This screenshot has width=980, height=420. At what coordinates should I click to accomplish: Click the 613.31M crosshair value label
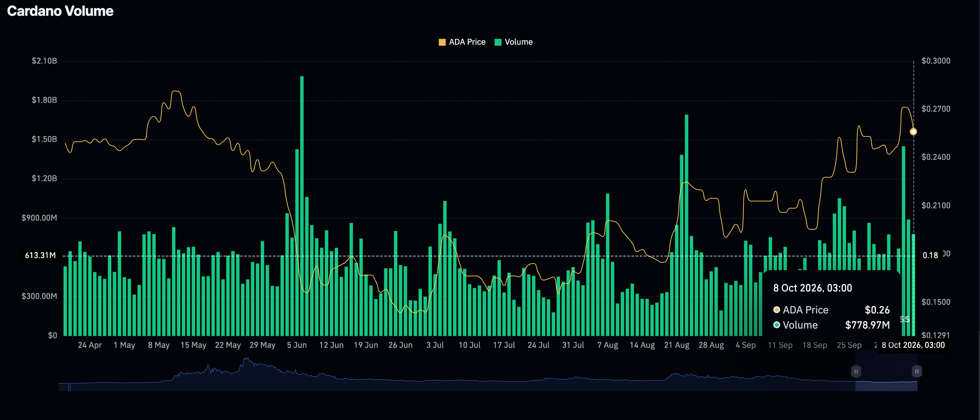[x=40, y=255]
